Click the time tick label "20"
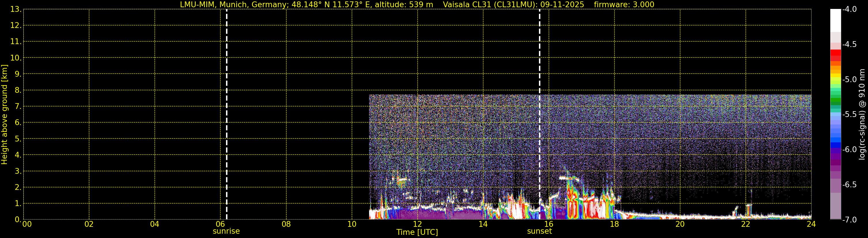The height and width of the screenshot is (238, 868). 680,224
